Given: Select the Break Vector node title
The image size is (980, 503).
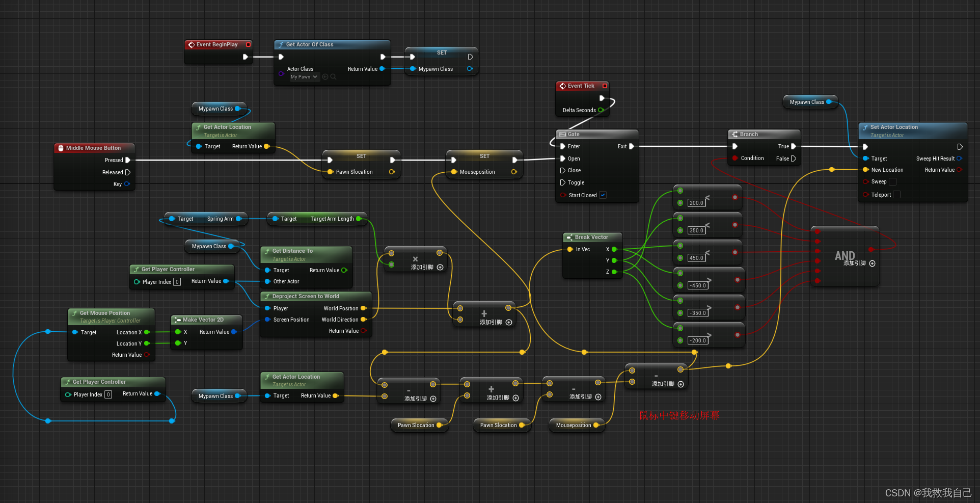Looking at the screenshot, I should (x=591, y=237).
